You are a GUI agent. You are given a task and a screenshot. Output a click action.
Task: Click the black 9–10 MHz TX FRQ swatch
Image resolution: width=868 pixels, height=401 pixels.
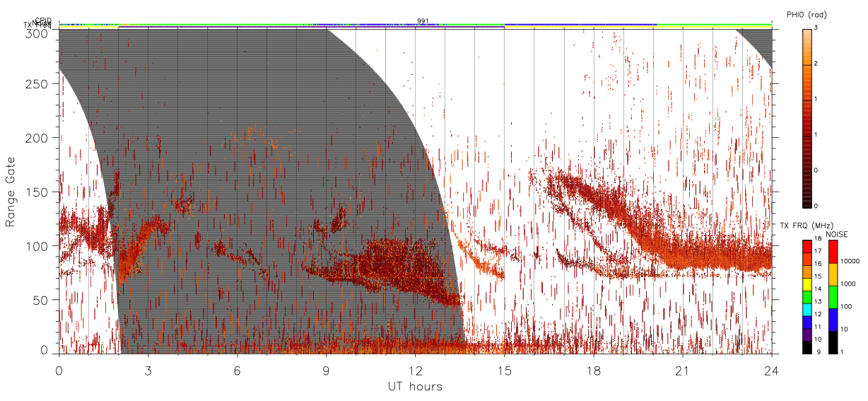(807, 347)
